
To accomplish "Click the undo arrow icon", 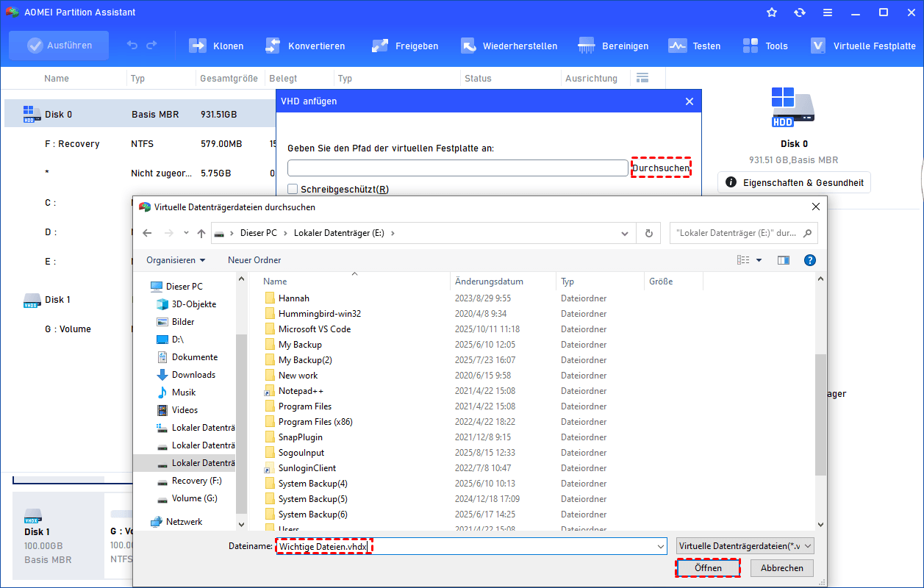I will pos(132,46).
